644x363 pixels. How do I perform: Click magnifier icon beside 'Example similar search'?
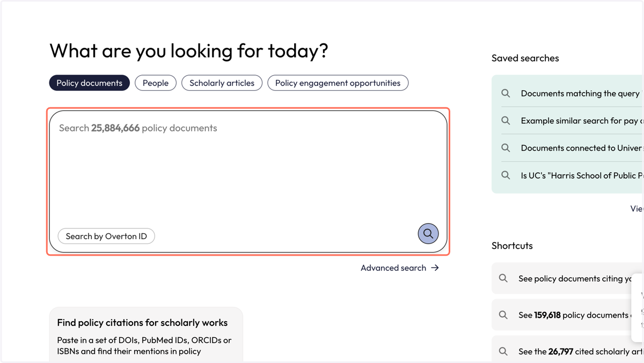(x=506, y=121)
